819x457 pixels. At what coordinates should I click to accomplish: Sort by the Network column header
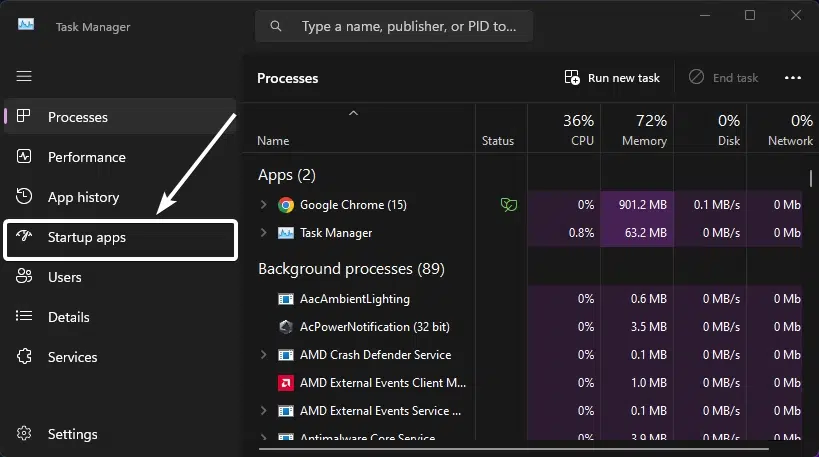click(x=790, y=141)
